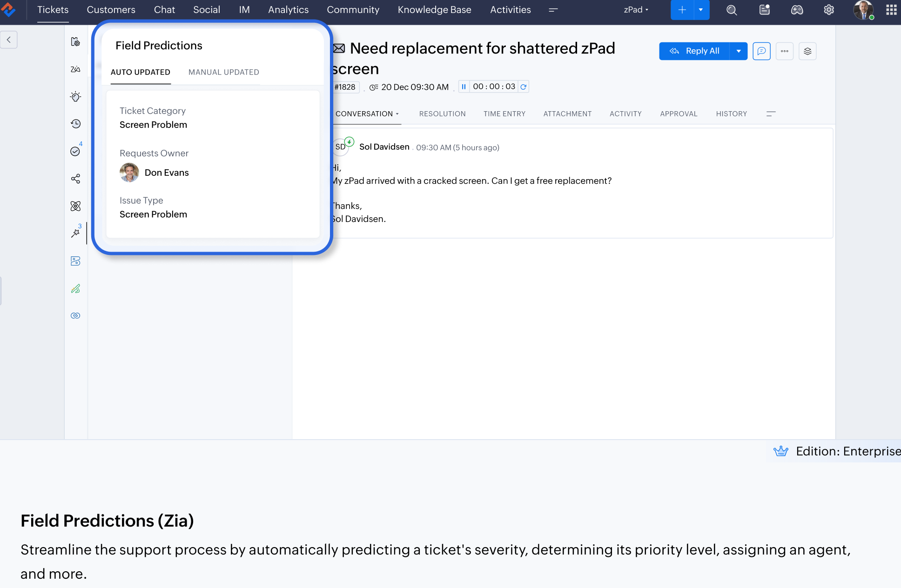This screenshot has width=901, height=588.
Task: Reset the ticket timer
Action: 524,87
